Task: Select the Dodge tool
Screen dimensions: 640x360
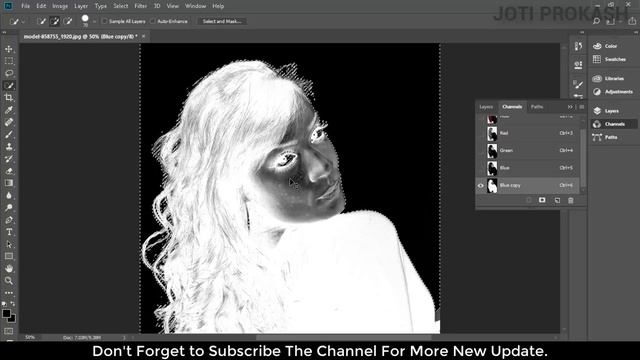Action: tap(9, 207)
